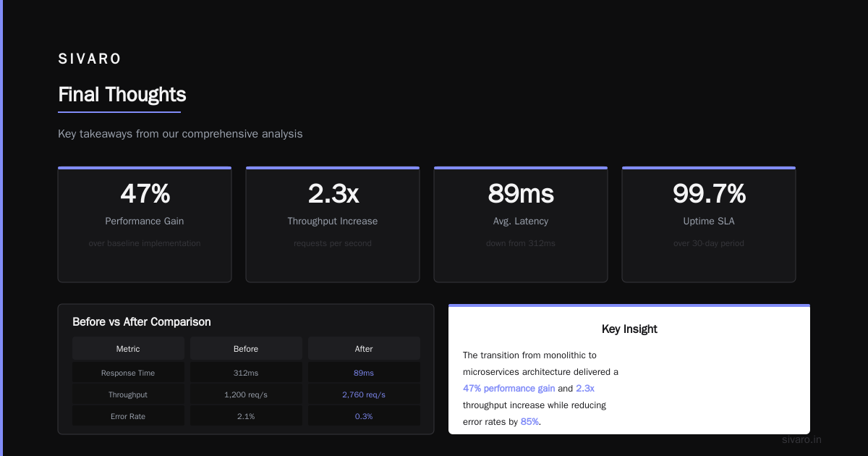Select the Final Thoughts heading
868x456 pixels.
[122, 95]
